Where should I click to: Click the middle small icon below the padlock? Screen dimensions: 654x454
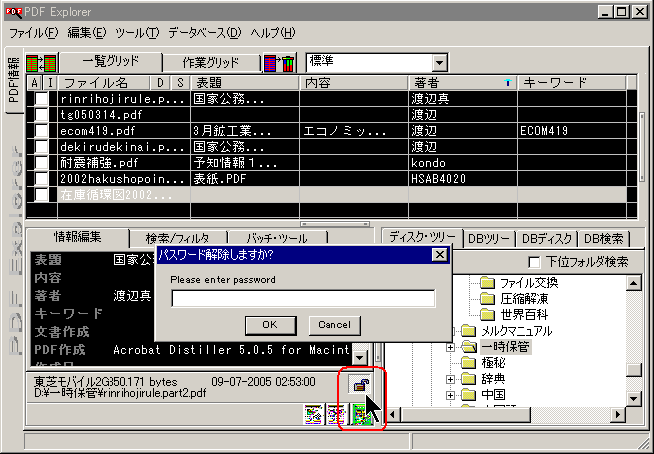pos(337,414)
